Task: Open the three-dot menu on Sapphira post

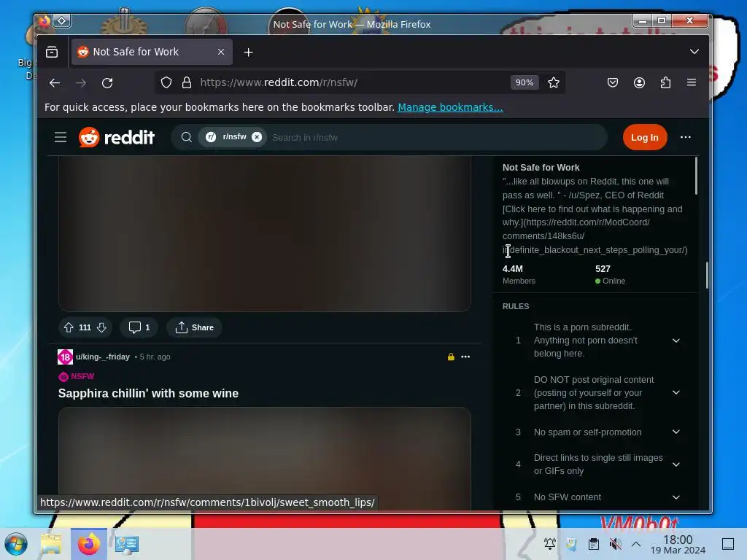Action: (465, 357)
